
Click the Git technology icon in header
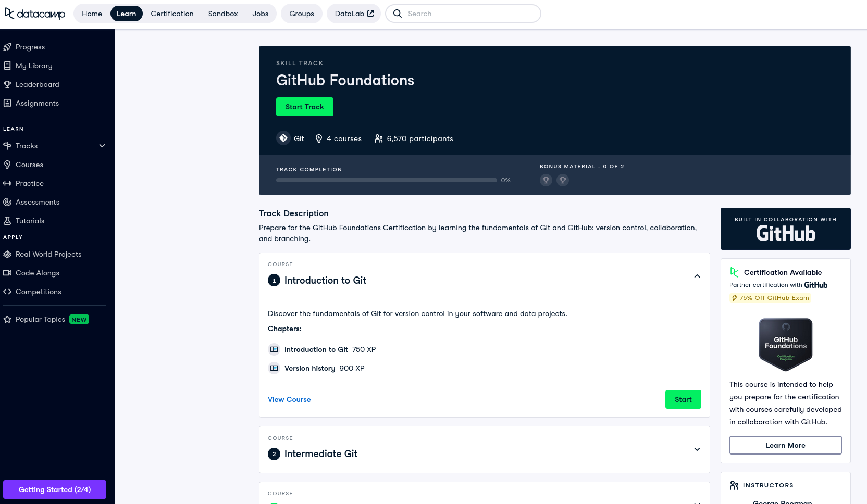[283, 138]
